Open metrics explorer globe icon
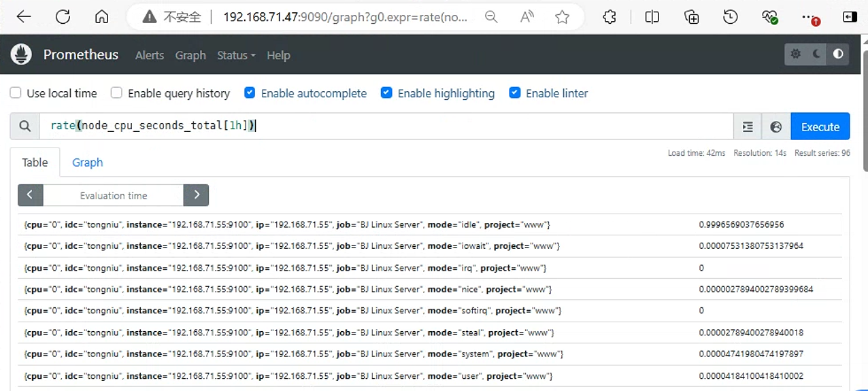868x391 pixels. pos(776,126)
